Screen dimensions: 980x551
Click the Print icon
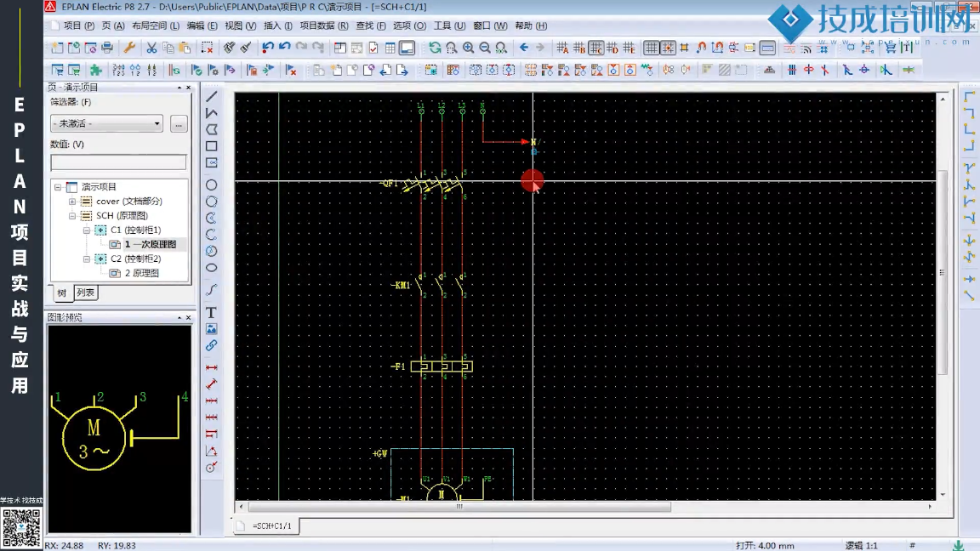click(107, 48)
